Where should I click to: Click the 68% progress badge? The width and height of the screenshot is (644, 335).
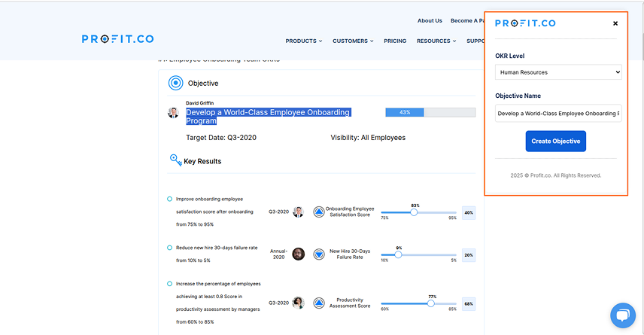click(469, 304)
